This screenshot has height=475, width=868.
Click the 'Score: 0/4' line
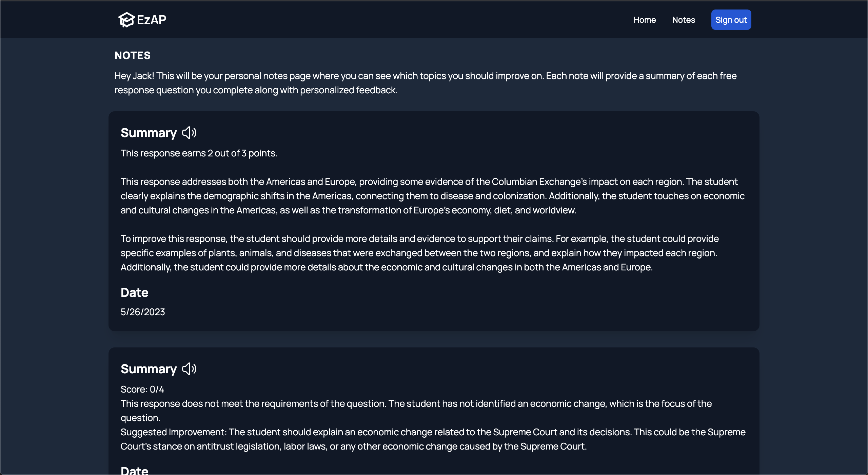pyautogui.click(x=142, y=389)
